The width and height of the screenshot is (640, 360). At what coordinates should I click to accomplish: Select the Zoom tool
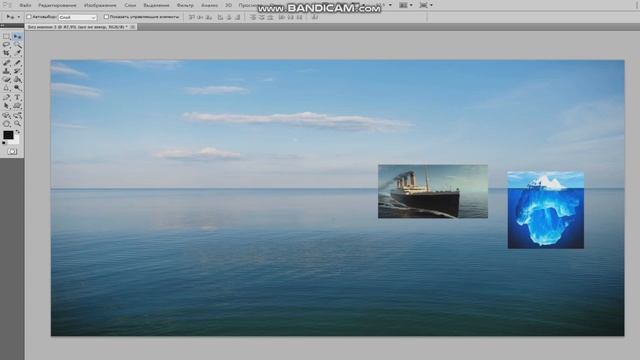(x=17, y=124)
